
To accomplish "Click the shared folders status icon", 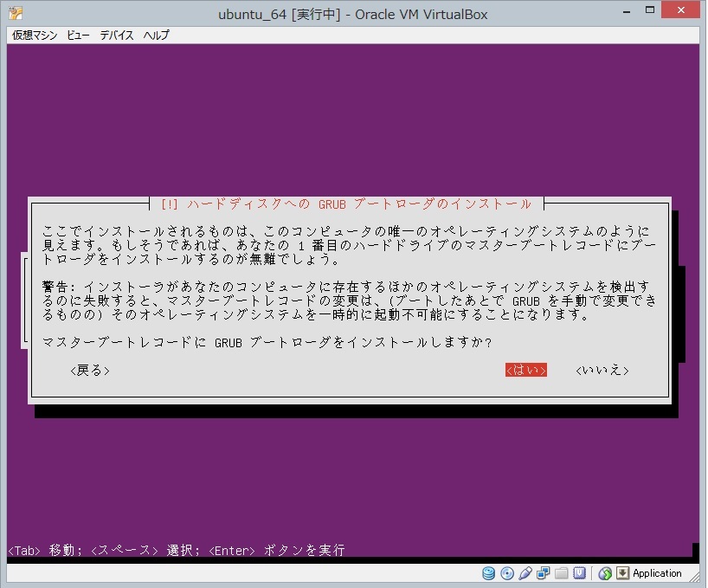I will [x=561, y=573].
